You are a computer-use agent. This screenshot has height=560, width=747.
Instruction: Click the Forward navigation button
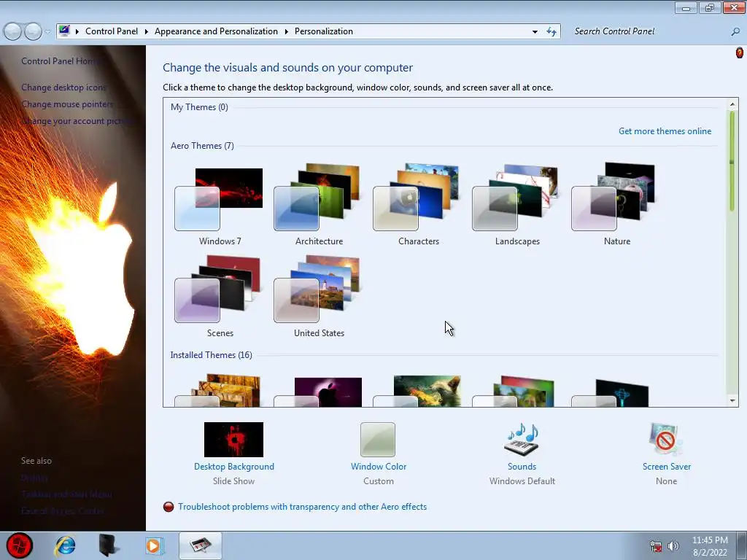33,31
